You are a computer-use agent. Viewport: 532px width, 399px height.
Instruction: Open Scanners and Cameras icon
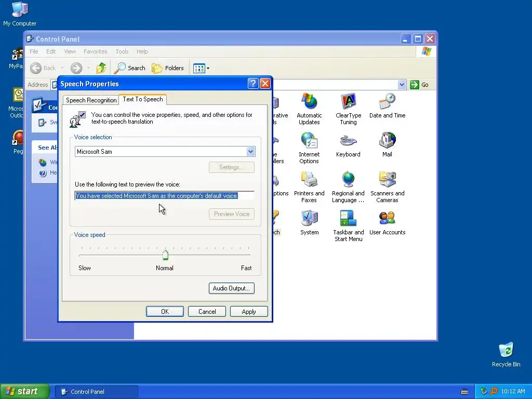(387, 187)
